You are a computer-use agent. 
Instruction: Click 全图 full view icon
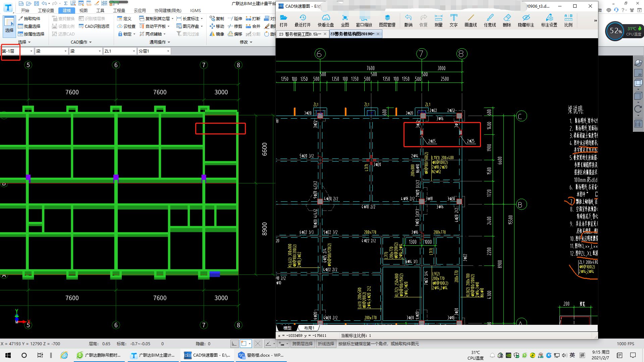(x=345, y=20)
